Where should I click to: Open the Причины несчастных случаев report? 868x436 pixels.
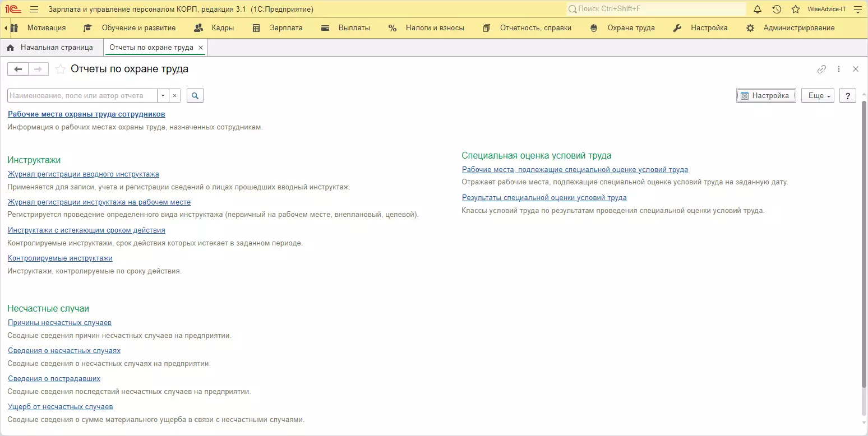59,322
